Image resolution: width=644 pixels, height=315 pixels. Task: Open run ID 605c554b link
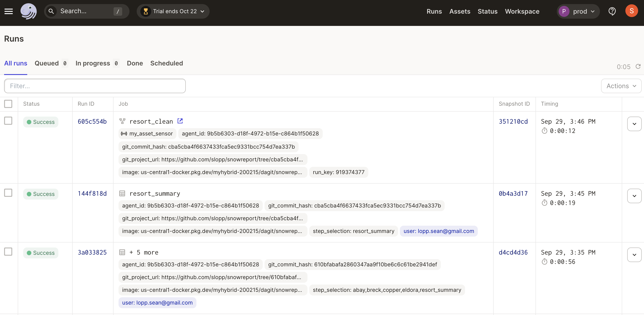(x=92, y=122)
